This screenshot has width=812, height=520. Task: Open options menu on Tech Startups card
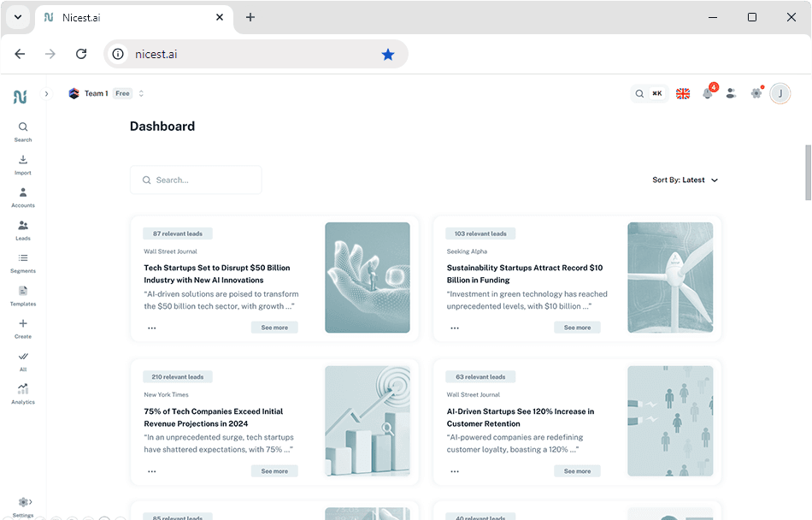[x=152, y=328]
